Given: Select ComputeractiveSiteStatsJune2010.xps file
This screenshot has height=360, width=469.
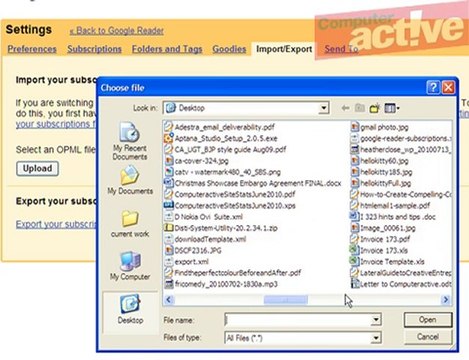Looking at the screenshot, I should click(x=230, y=205).
